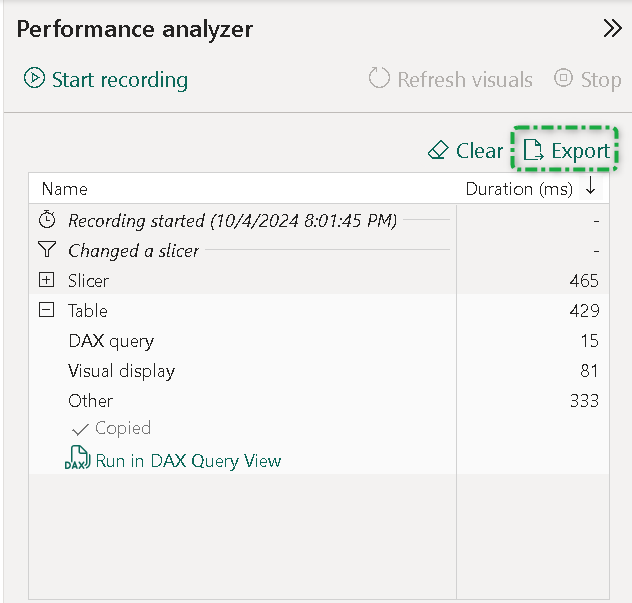The image size is (632, 603).
Task: Click the DAX file icon
Action: (x=76, y=461)
